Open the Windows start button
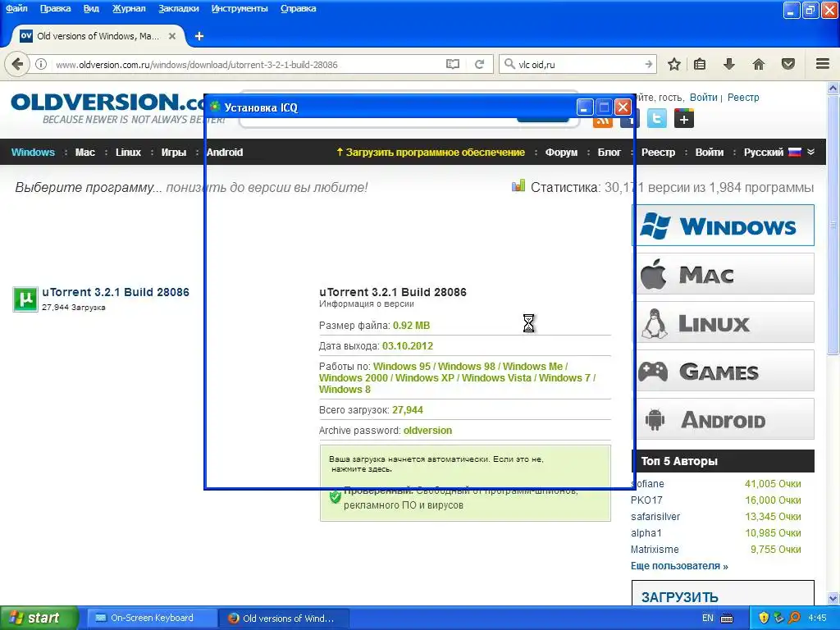 pos(39,619)
